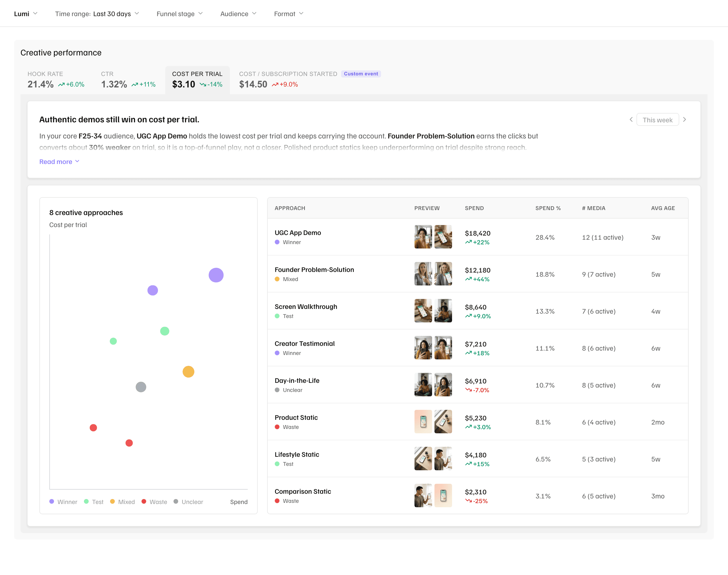This screenshot has width=728, height=575.
Task: Open first Screen Walkthrough preview thumbnail
Action: point(423,311)
